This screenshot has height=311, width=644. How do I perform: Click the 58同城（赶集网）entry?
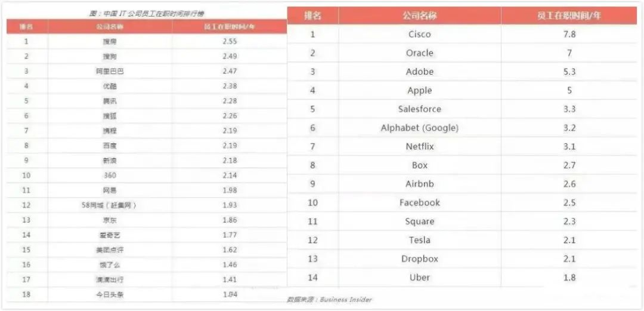point(109,205)
